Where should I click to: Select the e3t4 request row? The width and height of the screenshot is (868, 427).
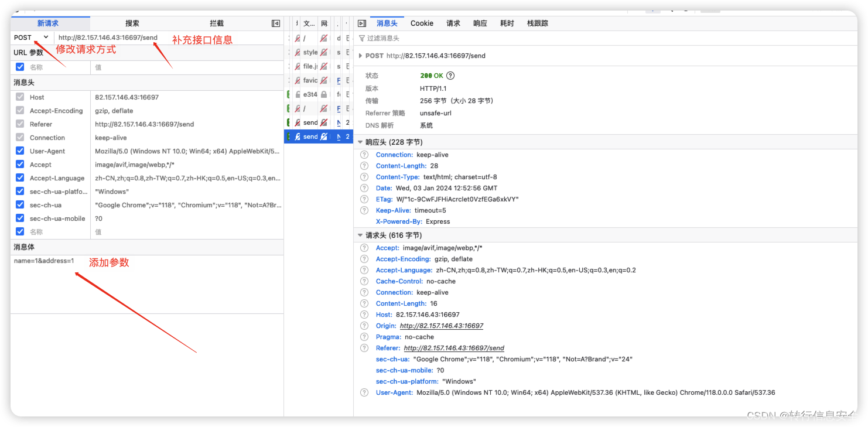tap(319, 94)
